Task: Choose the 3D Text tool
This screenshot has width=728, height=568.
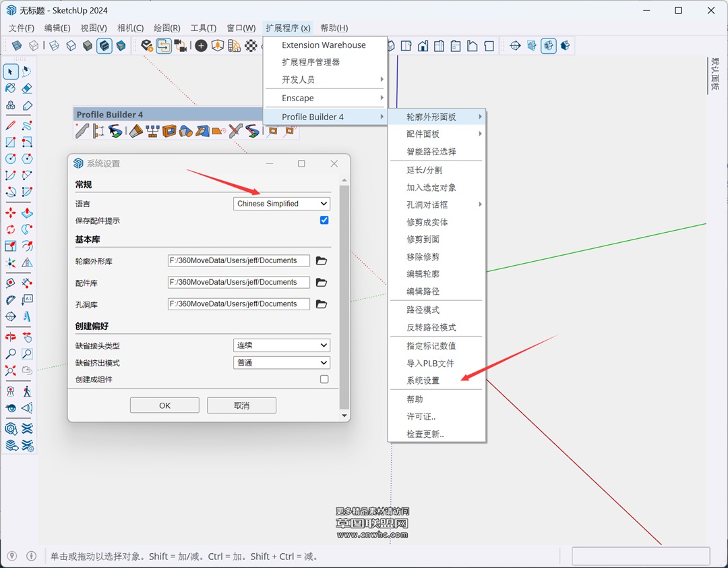Action: (27, 316)
